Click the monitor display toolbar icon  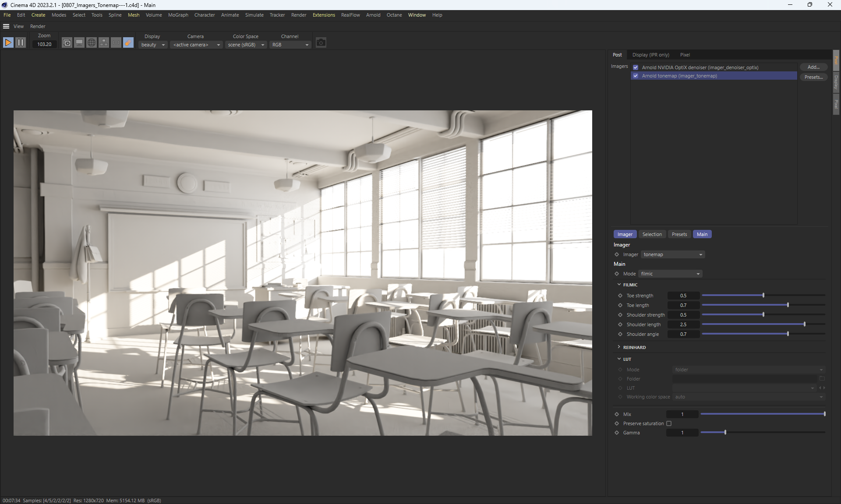79,42
